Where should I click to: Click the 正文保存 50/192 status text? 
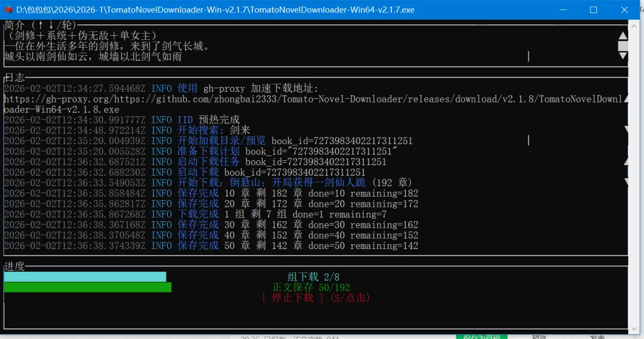tap(311, 287)
